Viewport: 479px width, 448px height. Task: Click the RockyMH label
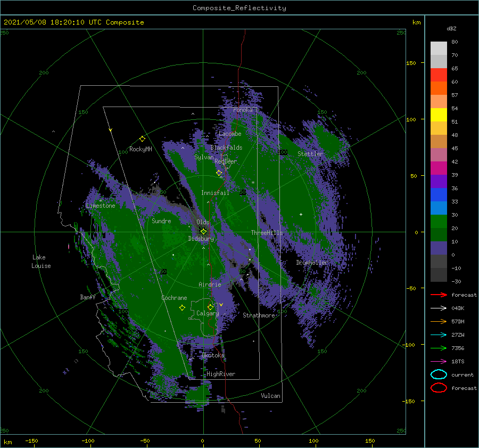click(x=141, y=149)
